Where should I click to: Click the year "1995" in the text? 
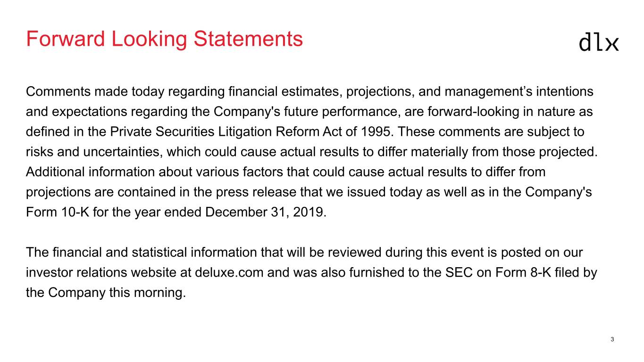tap(376, 132)
